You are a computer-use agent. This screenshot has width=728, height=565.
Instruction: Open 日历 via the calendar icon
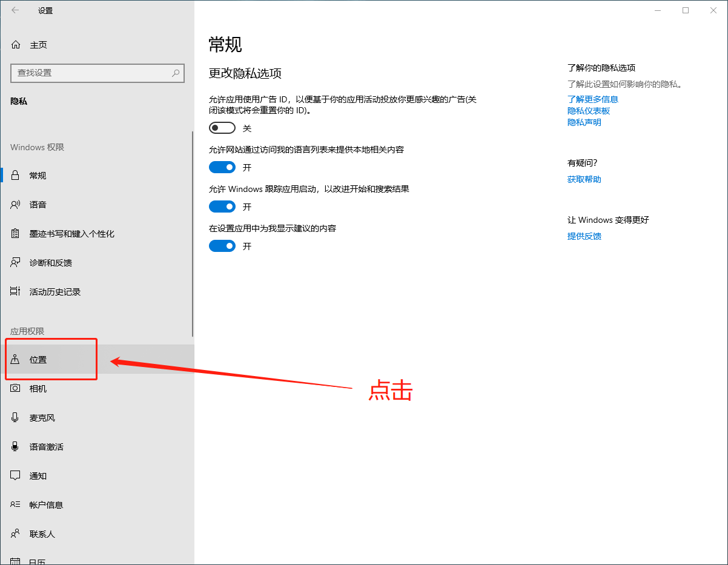[x=15, y=560]
